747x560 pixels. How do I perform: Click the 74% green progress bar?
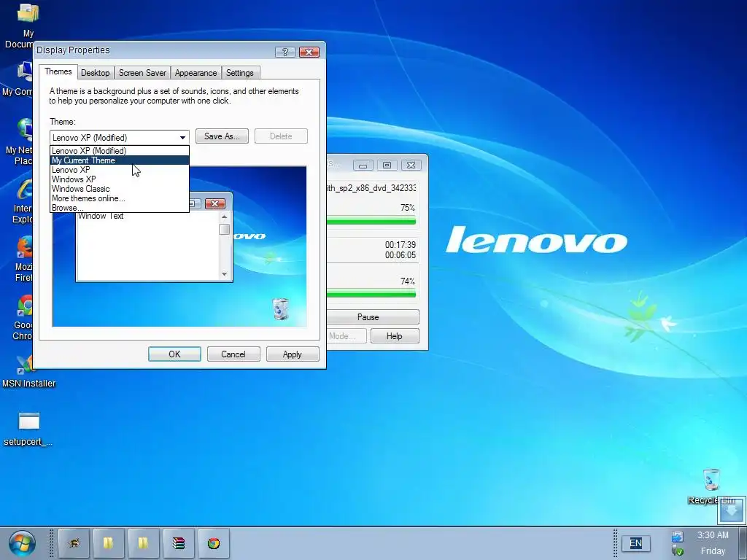click(x=371, y=293)
